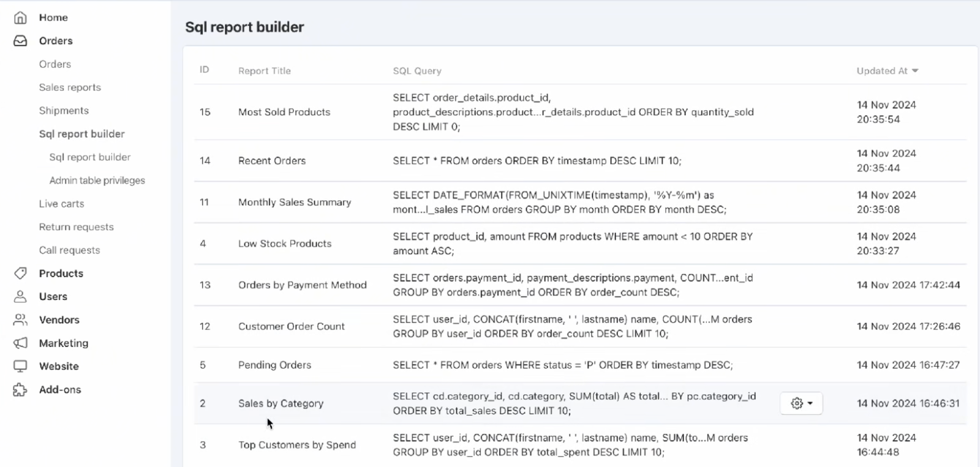The width and height of the screenshot is (980, 467).
Task: Click the ID column header
Action: click(x=205, y=70)
